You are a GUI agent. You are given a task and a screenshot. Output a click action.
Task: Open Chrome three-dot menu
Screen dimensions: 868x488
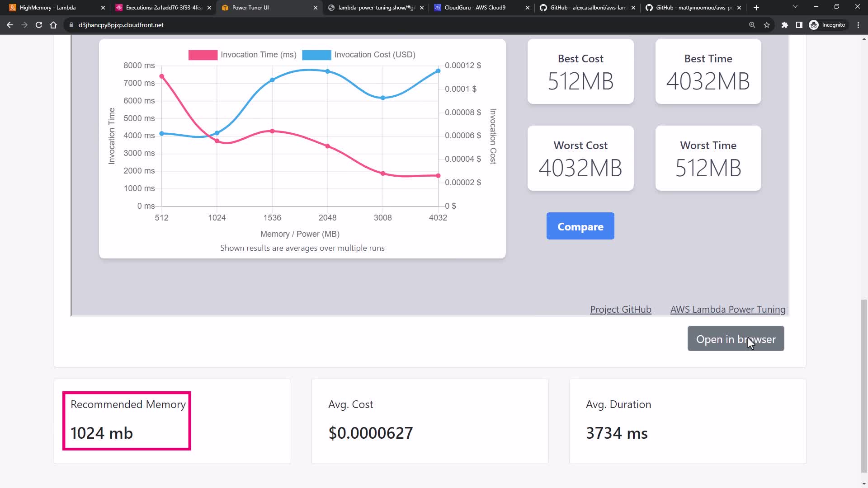point(859,25)
